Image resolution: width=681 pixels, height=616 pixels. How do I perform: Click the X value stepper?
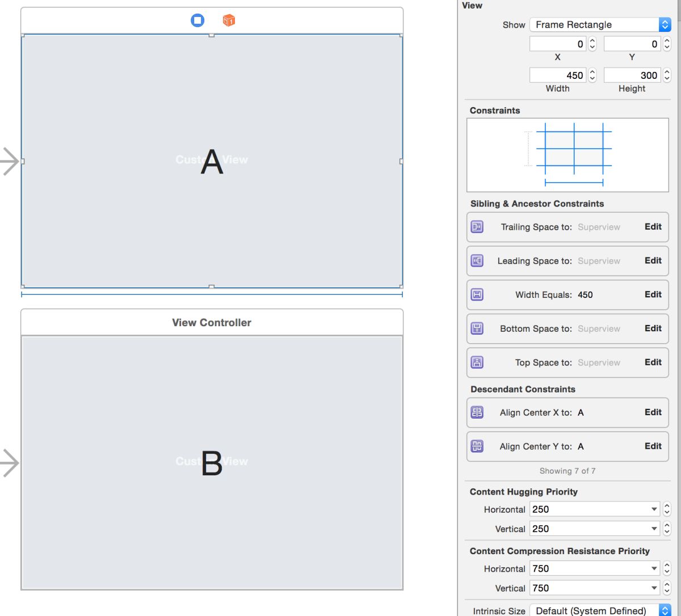(x=592, y=44)
